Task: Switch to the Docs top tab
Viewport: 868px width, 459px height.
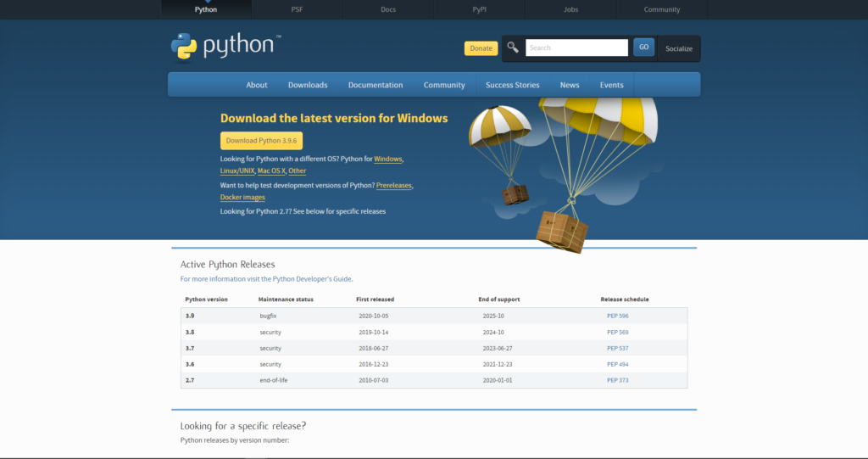Action: 388,9
